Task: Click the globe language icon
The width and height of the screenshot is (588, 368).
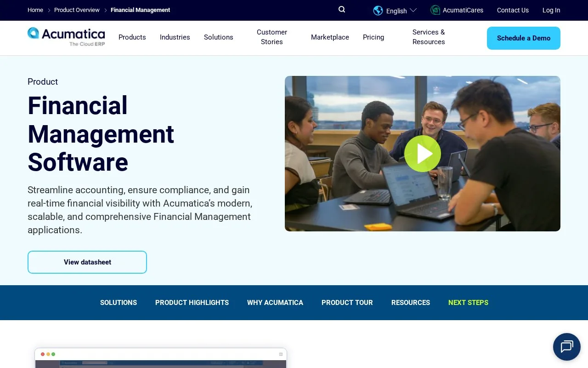Action: coord(378,10)
